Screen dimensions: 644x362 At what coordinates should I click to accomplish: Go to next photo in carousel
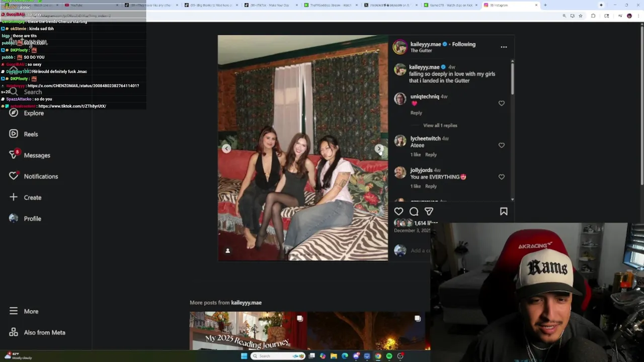pyautogui.click(x=379, y=148)
